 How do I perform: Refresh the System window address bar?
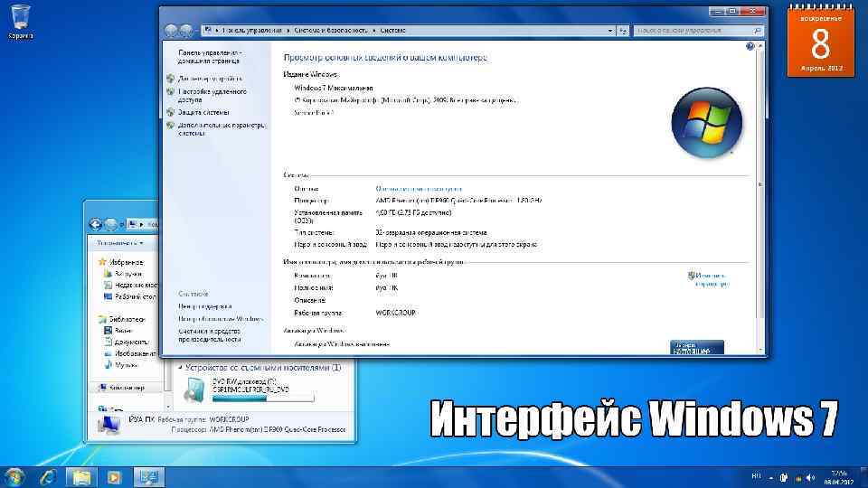[x=623, y=31]
